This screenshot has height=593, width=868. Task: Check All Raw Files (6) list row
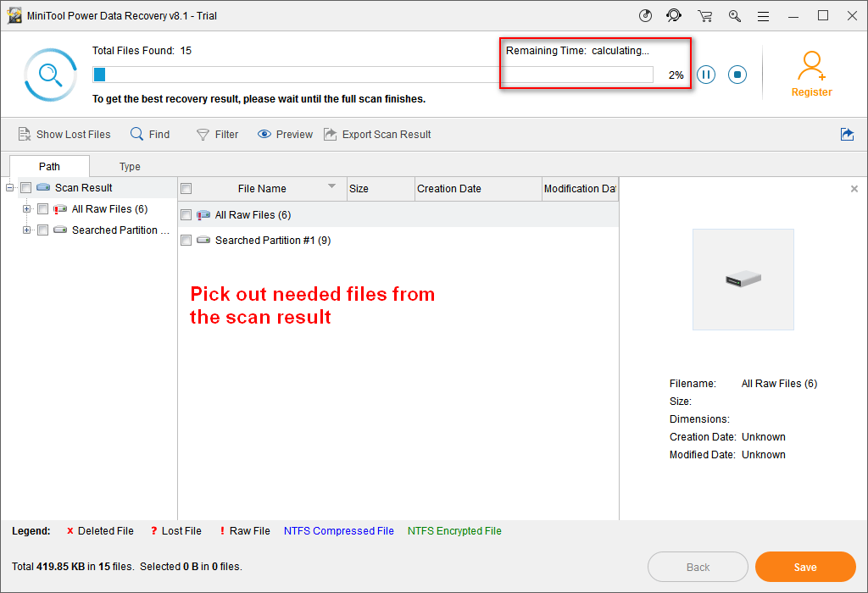tap(186, 214)
